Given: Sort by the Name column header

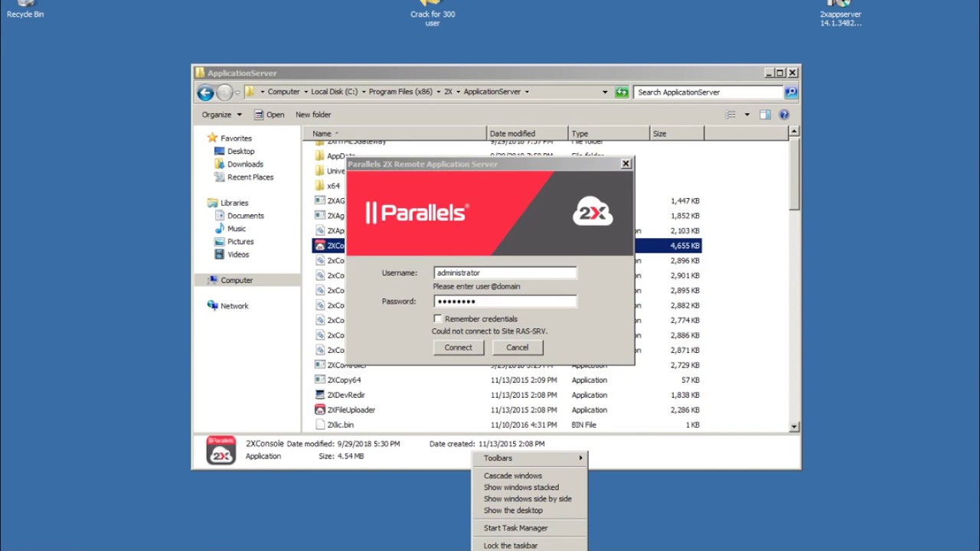Looking at the screenshot, I should pos(394,134).
